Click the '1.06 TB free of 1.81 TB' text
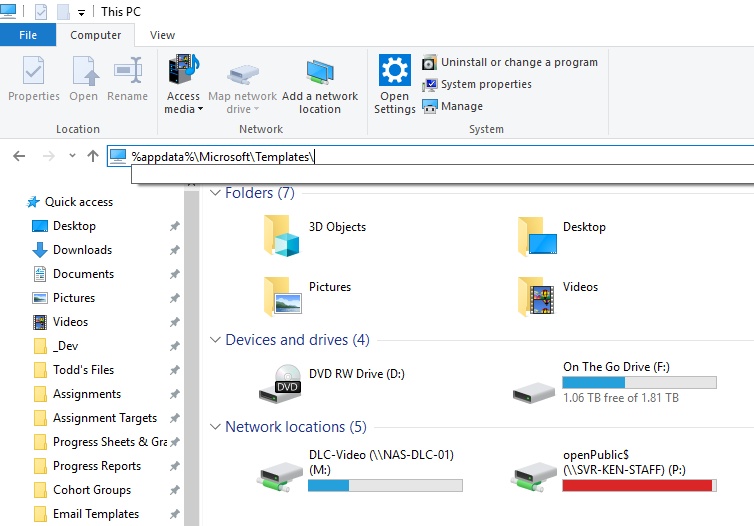 tap(621, 398)
